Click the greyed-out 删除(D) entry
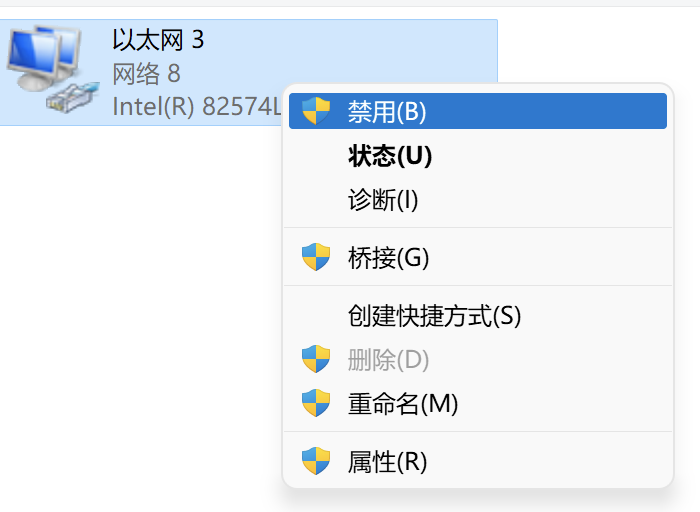The height and width of the screenshot is (512, 700). (388, 359)
